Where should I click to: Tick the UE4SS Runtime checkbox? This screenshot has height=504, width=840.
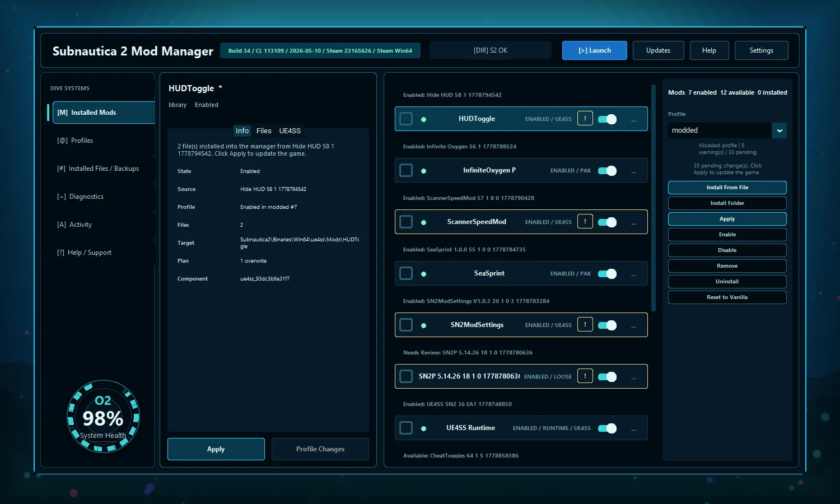click(406, 428)
